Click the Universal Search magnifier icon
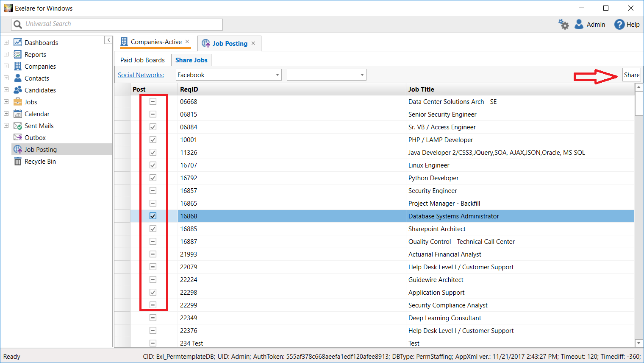The image size is (644, 363). click(18, 25)
